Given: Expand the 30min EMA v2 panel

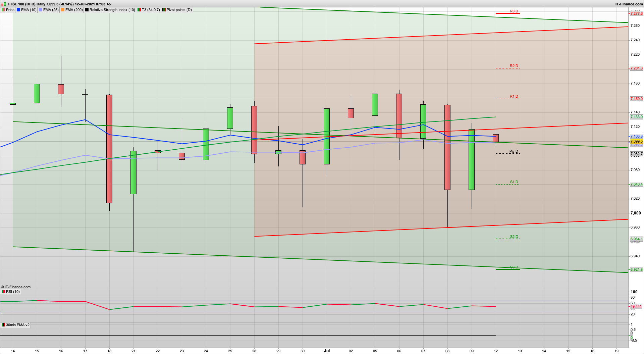Looking at the screenshot, I should (x=17, y=325).
